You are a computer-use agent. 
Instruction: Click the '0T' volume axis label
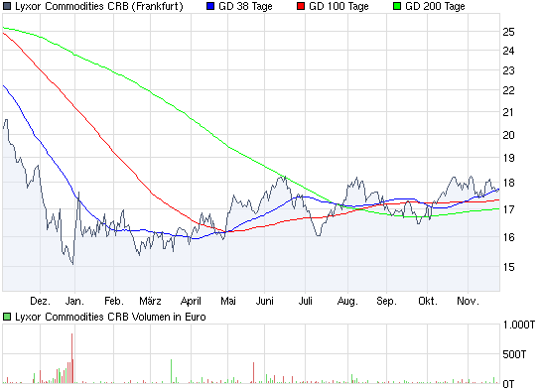pos(508,384)
